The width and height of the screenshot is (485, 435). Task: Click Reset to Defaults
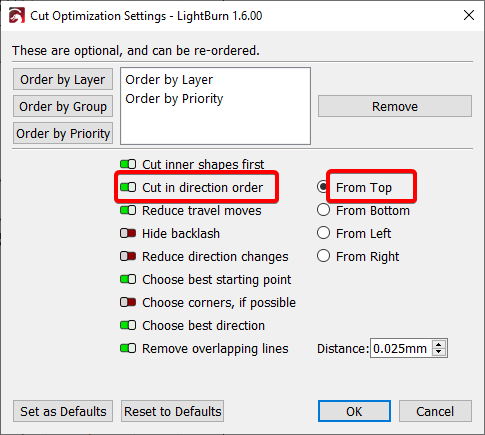tap(172, 411)
